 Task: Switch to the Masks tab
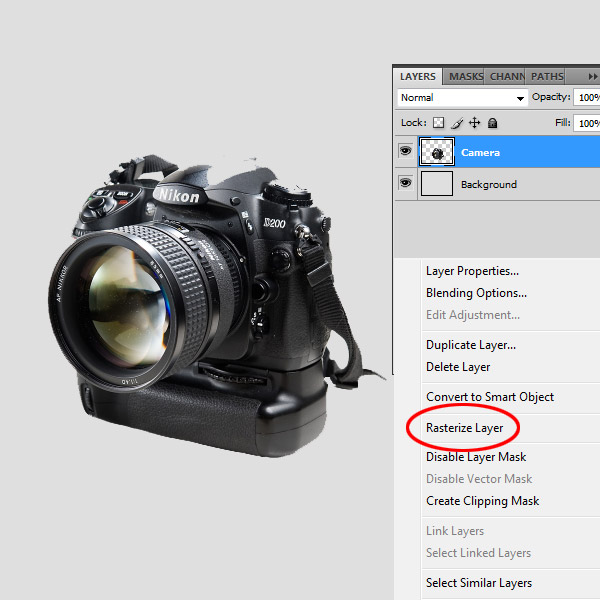pyautogui.click(x=466, y=77)
